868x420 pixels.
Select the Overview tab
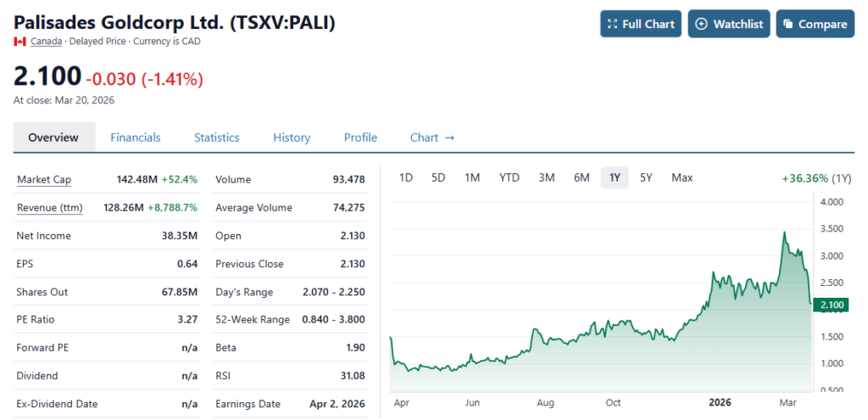pos(53,137)
